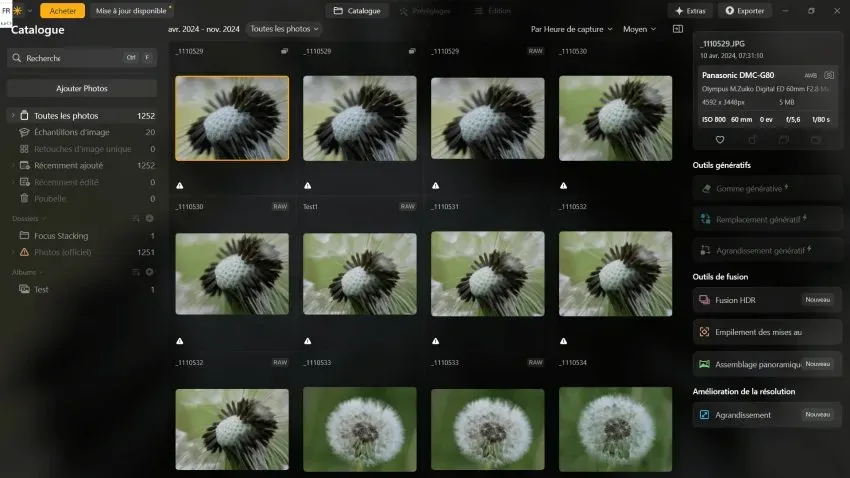Open the Par Heure de capture sort dropdown
Screen dimensions: 850x478
pyautogui.click(x=571, y=29)
